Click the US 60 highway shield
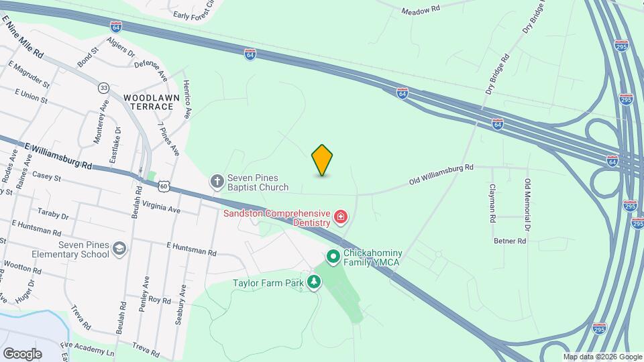The height and width of the screenshot is (362, 644). 164,186
